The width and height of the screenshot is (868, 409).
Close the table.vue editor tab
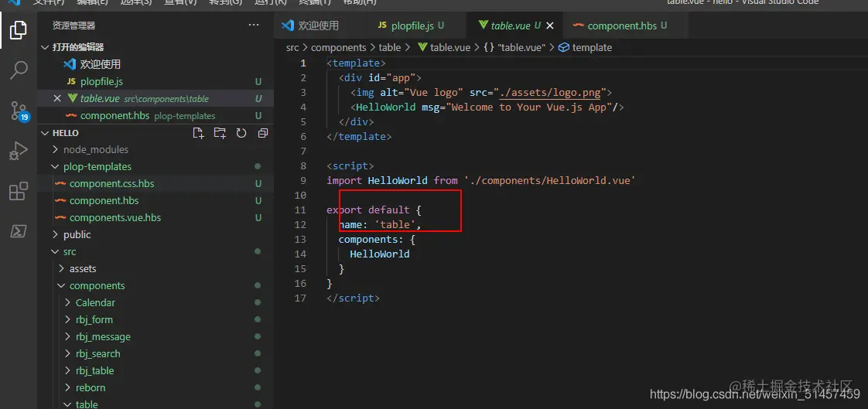point(550,26)
